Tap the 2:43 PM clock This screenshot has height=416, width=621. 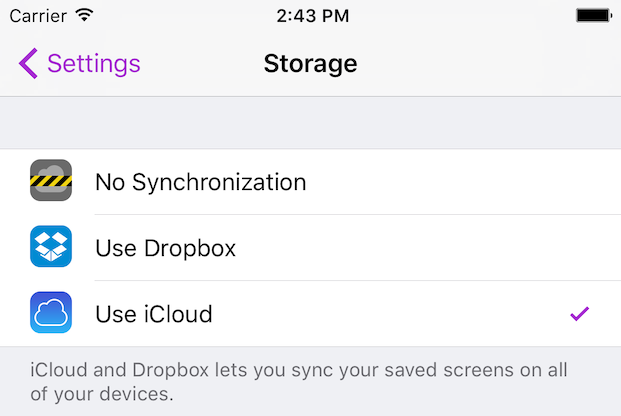[313, 16]
